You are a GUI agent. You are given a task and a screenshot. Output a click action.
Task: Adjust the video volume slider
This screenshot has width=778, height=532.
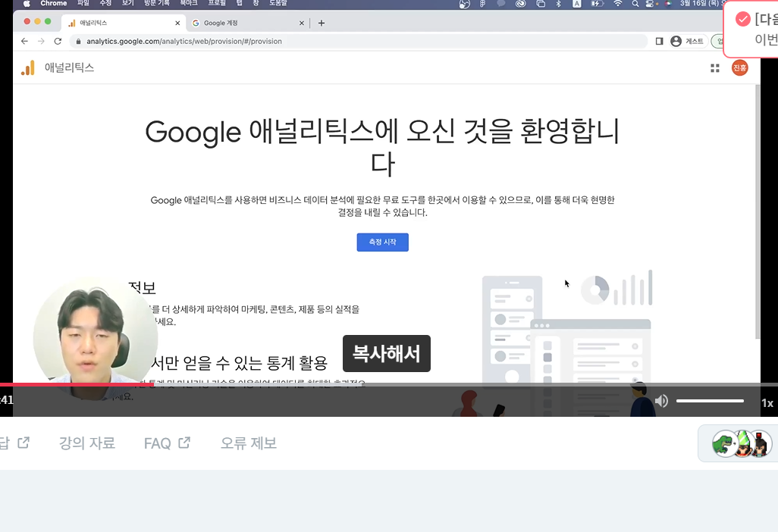coord(710,401)
